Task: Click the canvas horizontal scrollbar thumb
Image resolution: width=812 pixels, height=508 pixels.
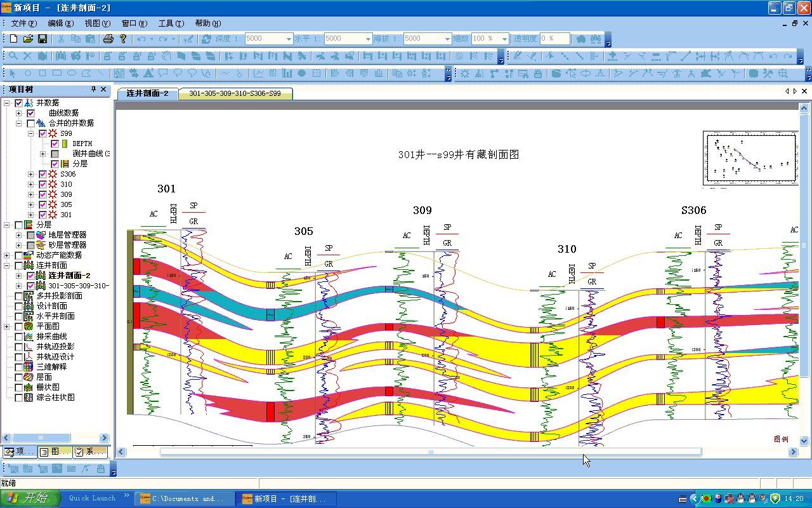Action: click(431, 452)
